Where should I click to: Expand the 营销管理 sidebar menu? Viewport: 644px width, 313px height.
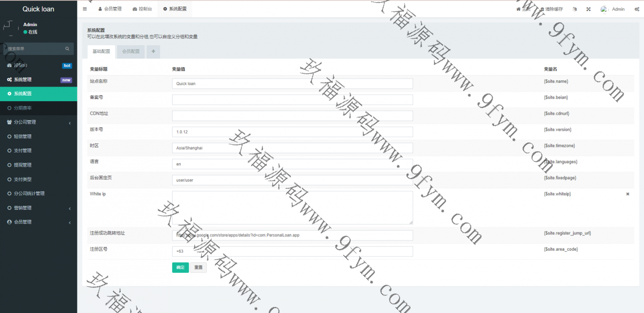pos(38,208)
